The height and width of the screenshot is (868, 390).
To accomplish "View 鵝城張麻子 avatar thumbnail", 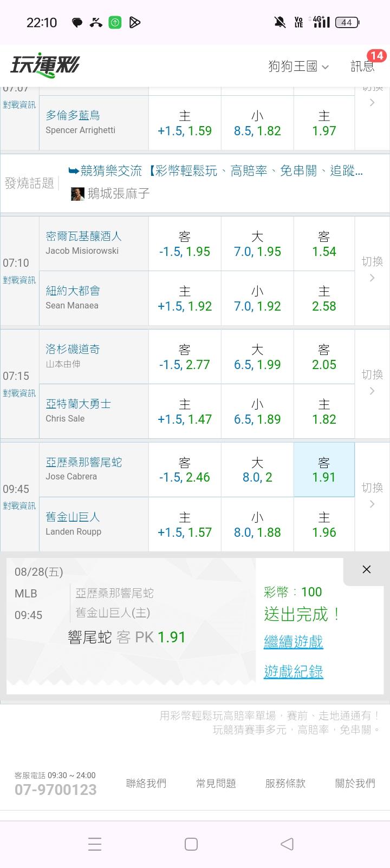I will (77, 194).
